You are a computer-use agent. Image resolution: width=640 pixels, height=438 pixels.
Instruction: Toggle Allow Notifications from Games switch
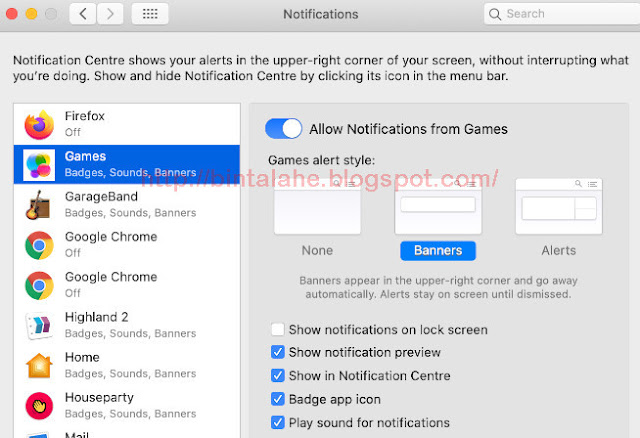[284, 129]
